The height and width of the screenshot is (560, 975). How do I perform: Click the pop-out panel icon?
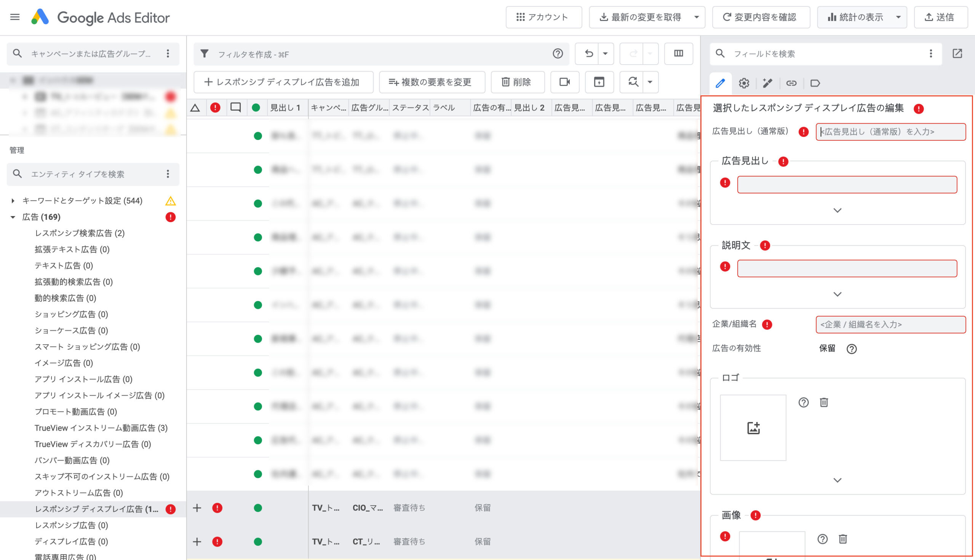(957, 54)
